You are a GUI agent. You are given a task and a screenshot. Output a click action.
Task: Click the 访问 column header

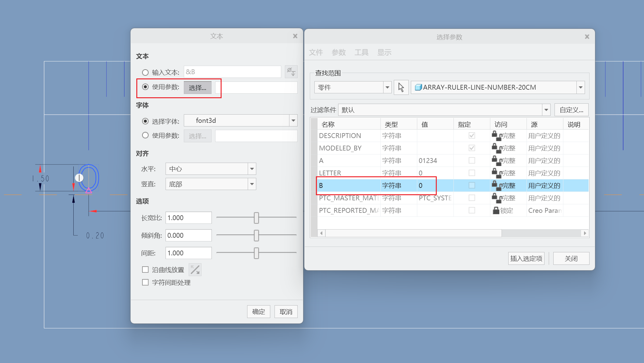[x=508, y=124]
